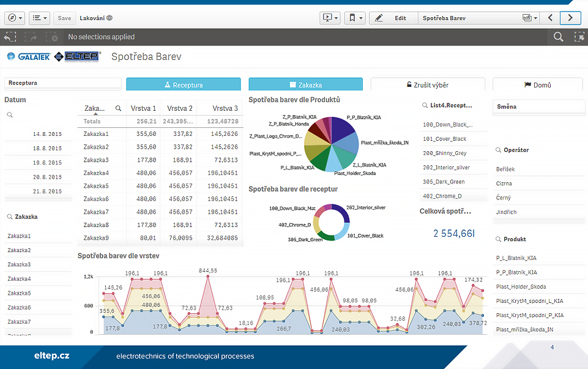Go to the next sheet arrow

tap(570, 18)
